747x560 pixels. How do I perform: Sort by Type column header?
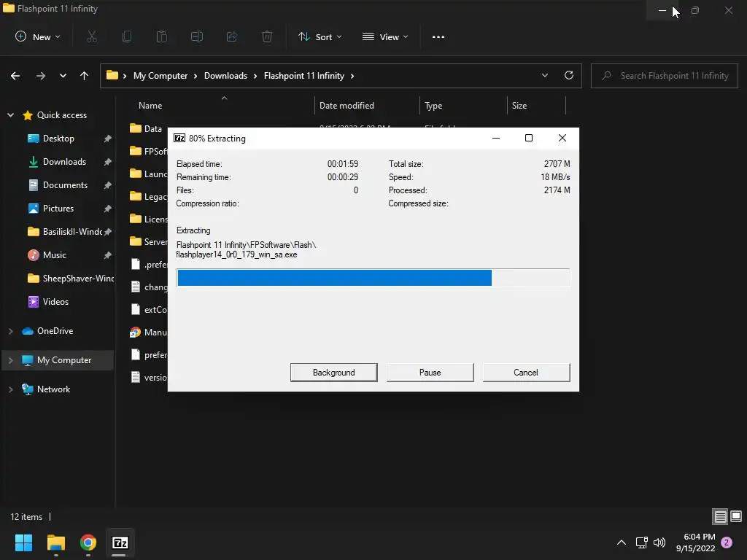[433, 106]
